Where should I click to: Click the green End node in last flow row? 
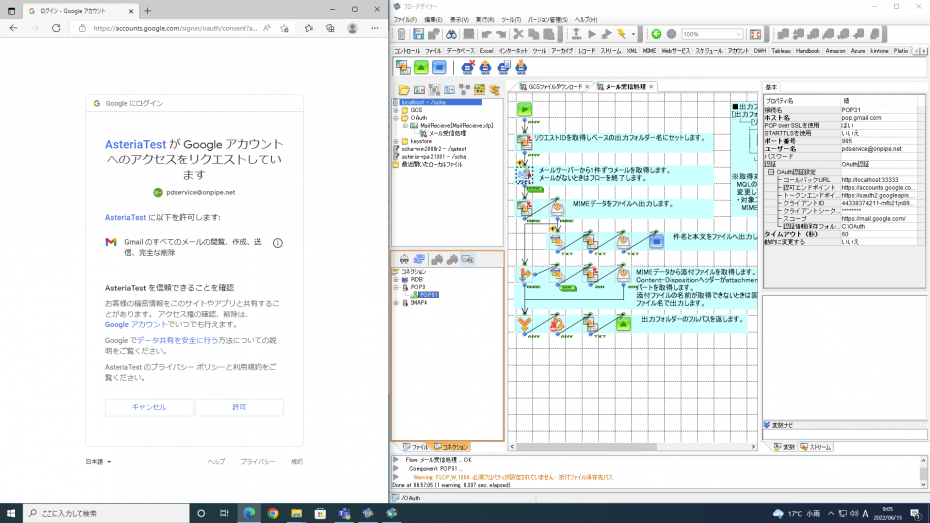tap(623, 323)
